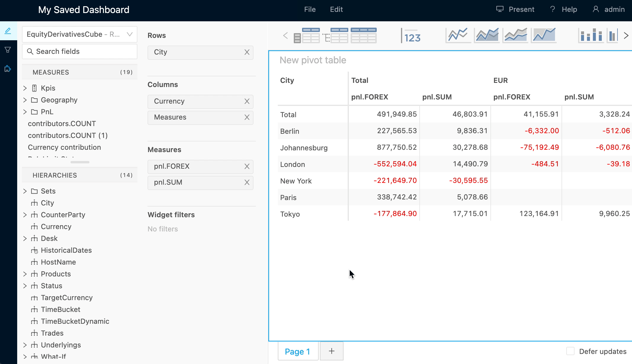Click the Edit menu item
The image size is (632, 364).
[x=336, y=9]
